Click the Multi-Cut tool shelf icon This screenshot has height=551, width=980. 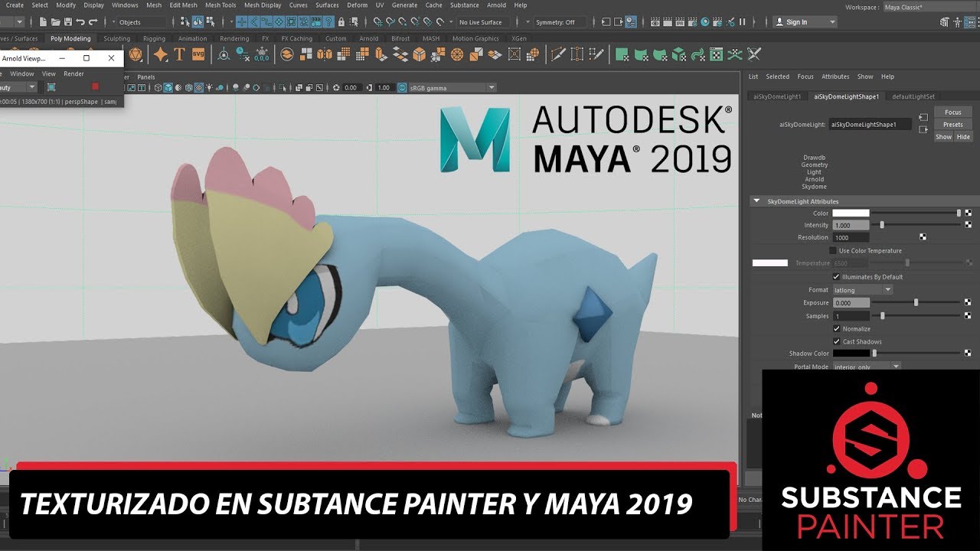pyautogui.click(x=557, y=54)
